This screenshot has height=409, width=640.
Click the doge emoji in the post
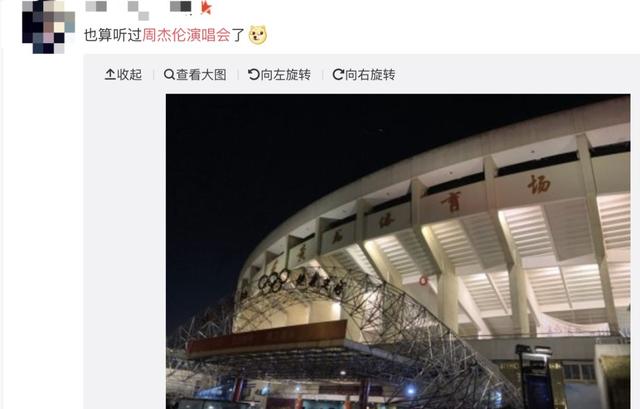(258, 35)
